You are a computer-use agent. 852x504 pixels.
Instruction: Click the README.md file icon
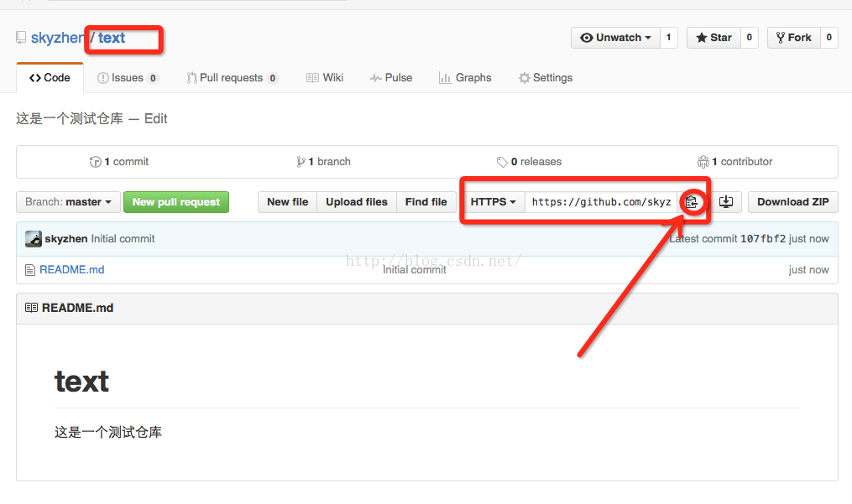coord(30,270)
